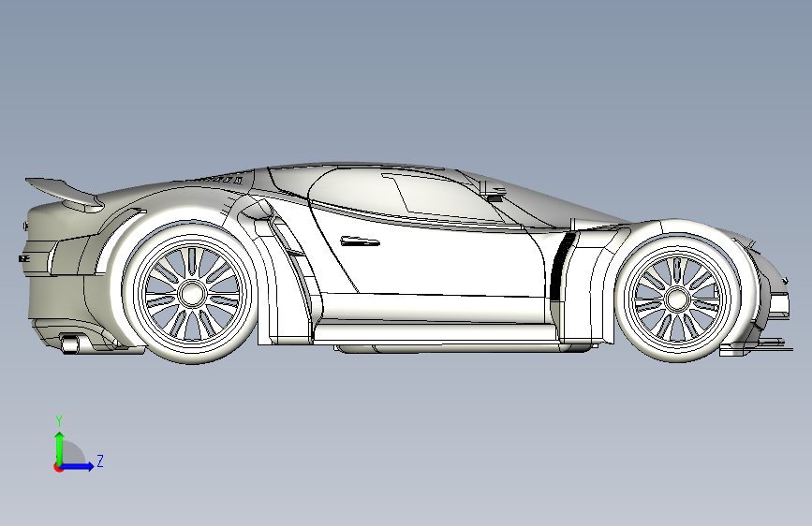
Task: Select the front wheel hub of the car
Action: 677,299
